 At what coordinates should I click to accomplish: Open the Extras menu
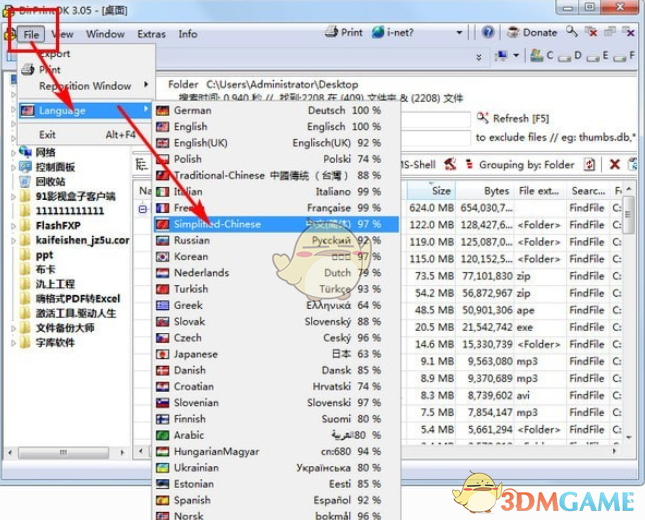click(151, 34)
